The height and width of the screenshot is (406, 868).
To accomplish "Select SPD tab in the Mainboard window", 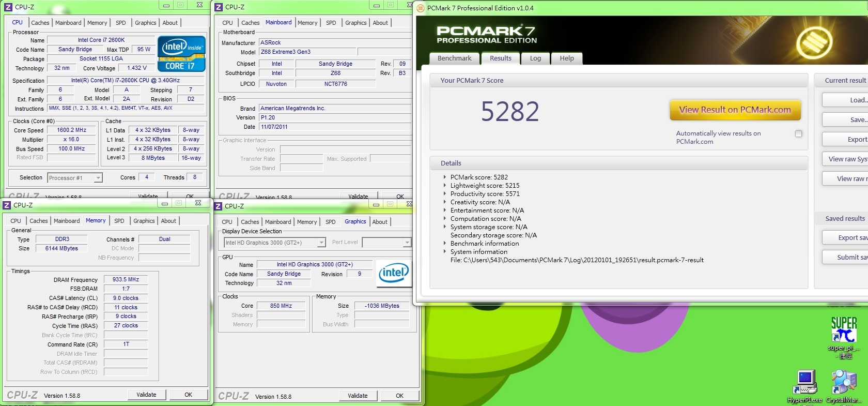I will (x=331, y=23).
